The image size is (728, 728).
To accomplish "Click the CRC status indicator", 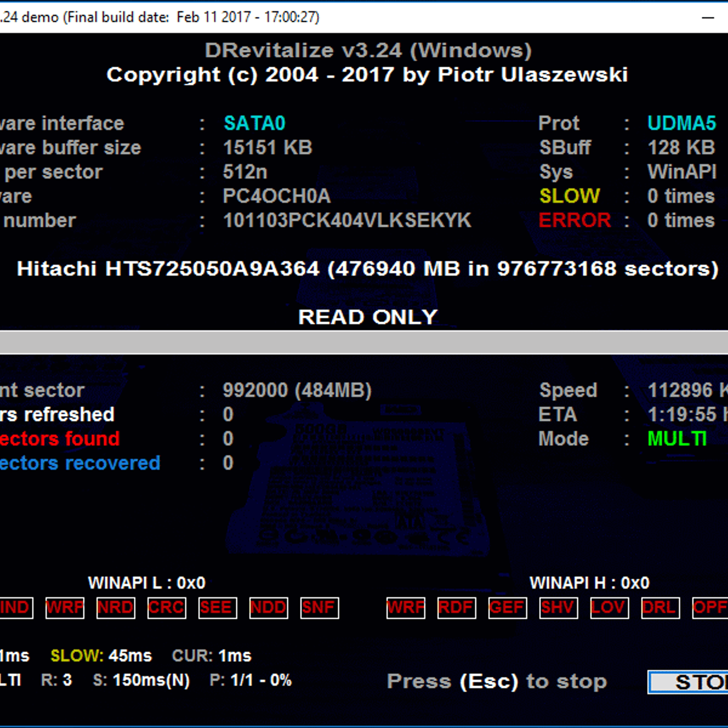I will coord(167,608).
